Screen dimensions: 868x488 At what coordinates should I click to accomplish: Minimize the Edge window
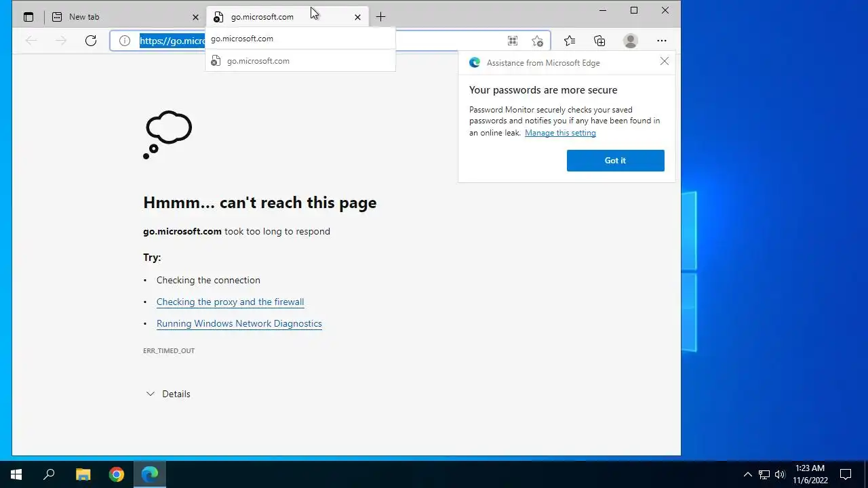pyautogui.click(x=603, y=10)
